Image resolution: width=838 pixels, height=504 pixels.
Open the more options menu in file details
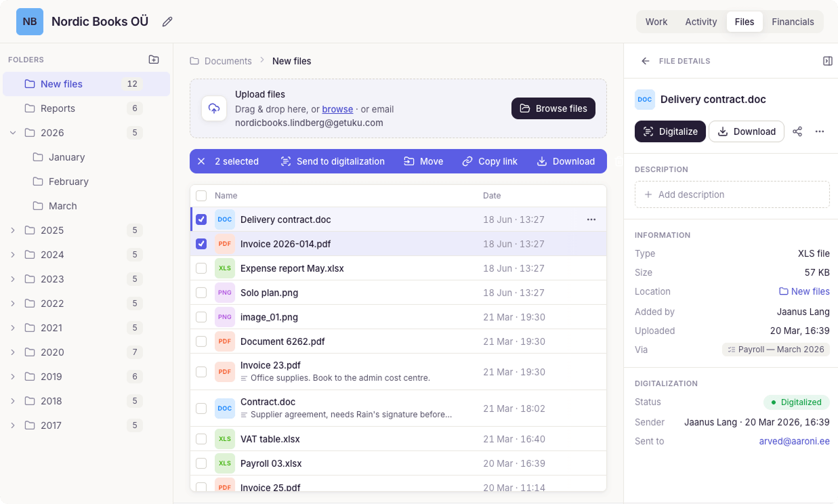(820, 131)
